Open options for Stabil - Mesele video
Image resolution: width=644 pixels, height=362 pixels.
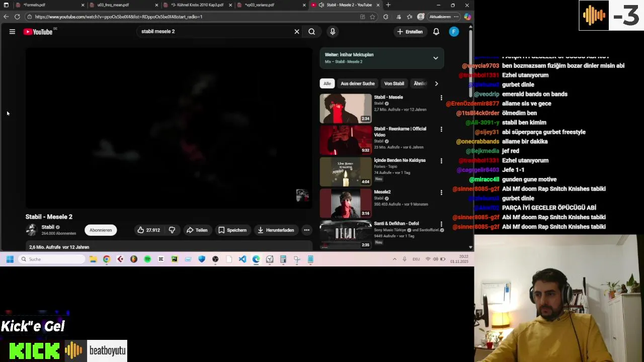441,98
